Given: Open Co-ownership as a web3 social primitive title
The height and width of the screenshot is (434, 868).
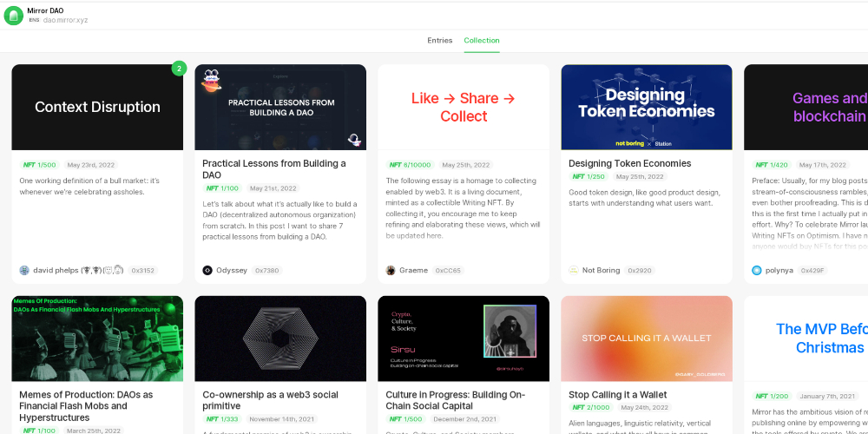Looking at the screenshot, I should coord(271,400).
